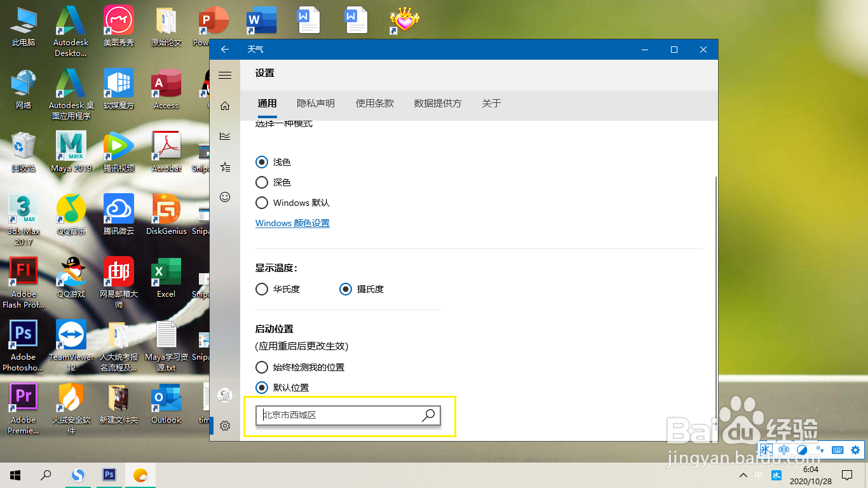
Task: Expand the hamburger navigation menu
Action: pyautogui.click(x=224, y=74)
